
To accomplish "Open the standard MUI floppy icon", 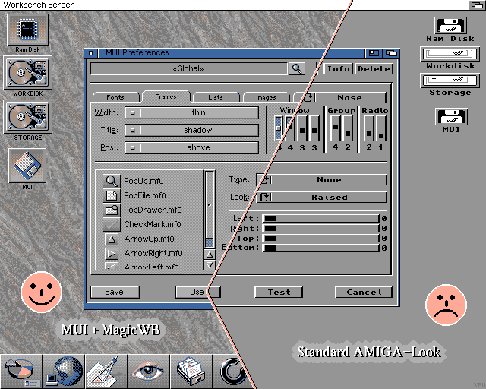I will 451,117.
